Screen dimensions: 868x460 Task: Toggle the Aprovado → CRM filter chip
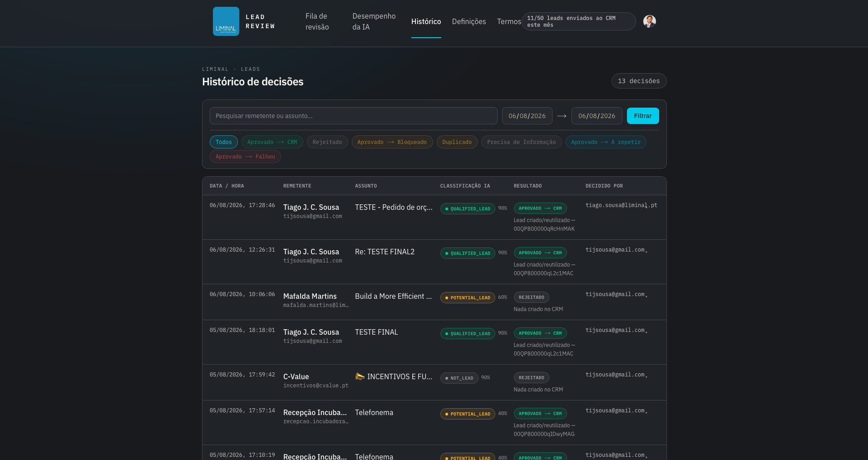272,142
